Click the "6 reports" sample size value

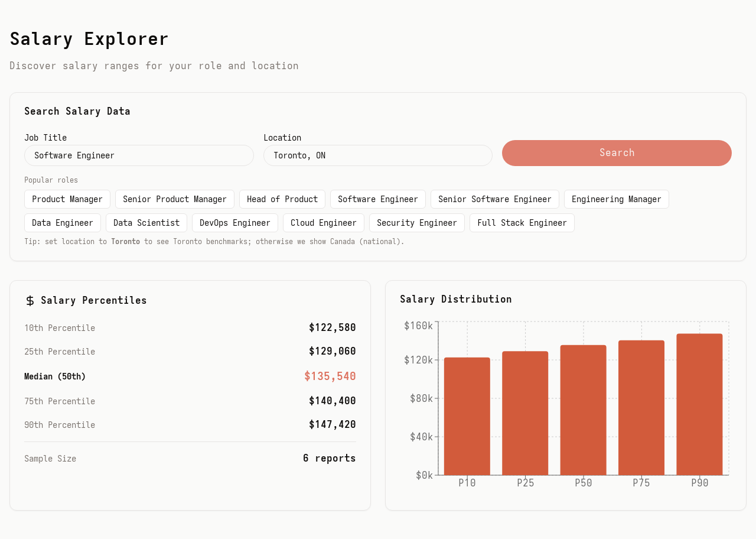[x=330, y=459]
